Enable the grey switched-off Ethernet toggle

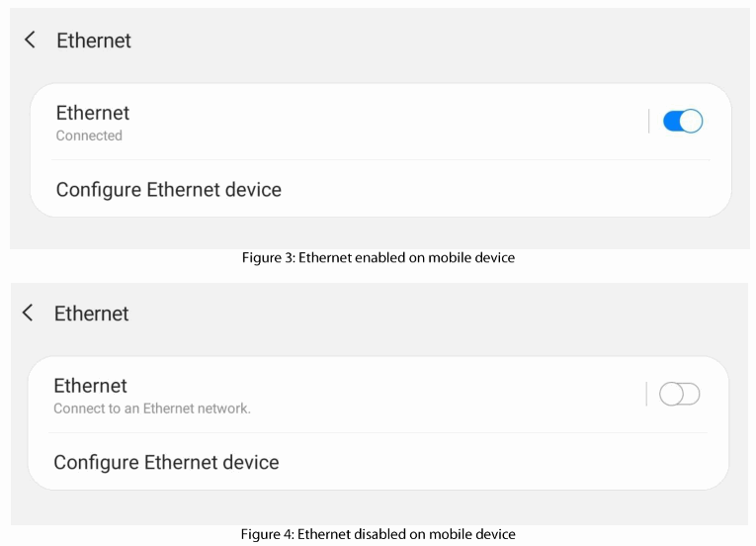[679, 395]
